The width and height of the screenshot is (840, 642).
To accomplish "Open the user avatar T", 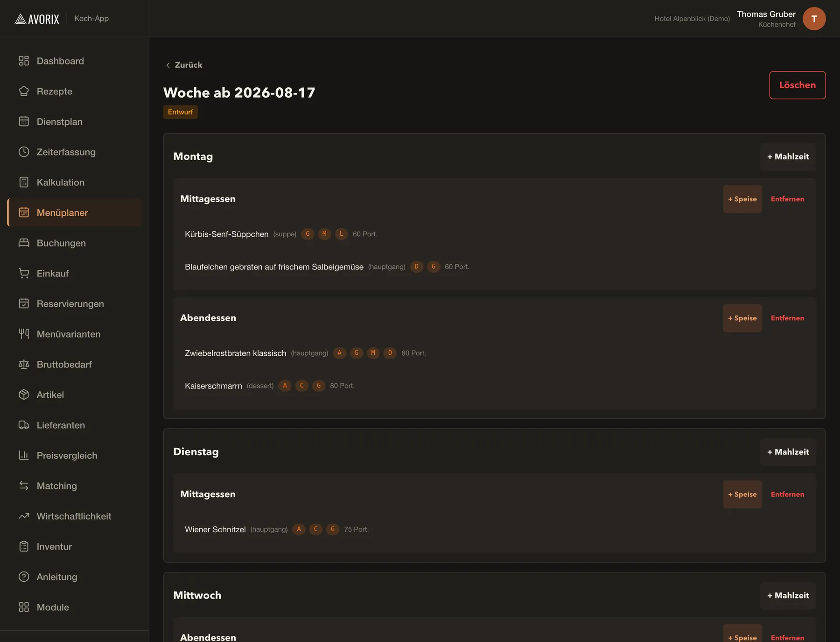I will [814, 19].
